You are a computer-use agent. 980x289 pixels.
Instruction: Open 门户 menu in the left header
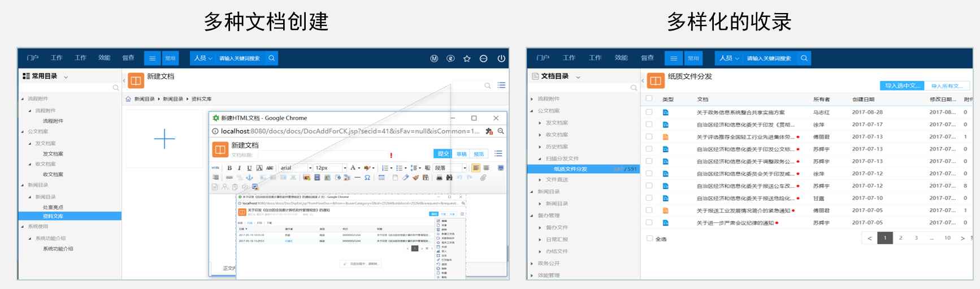tap(33, 58)
